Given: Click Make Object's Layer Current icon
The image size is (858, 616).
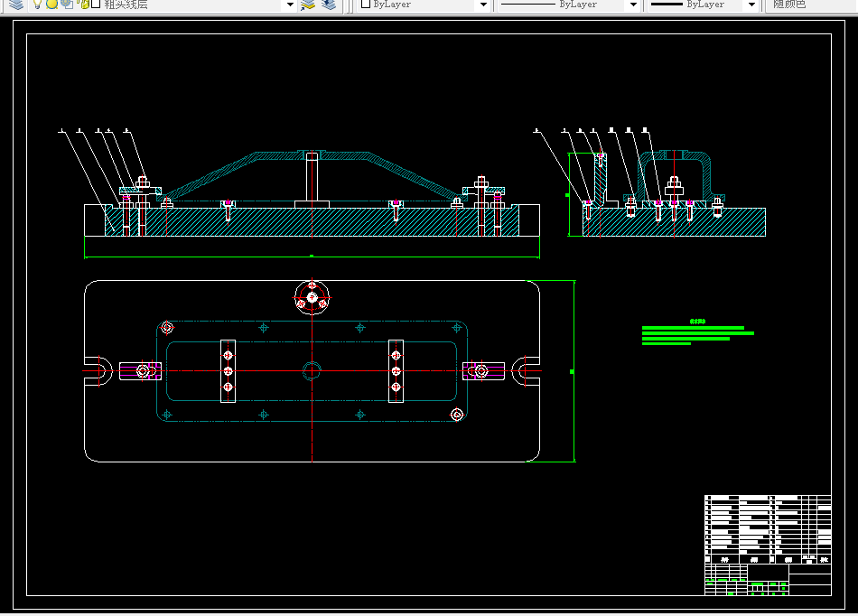Looking at the screenshot, I should (308, 5).
